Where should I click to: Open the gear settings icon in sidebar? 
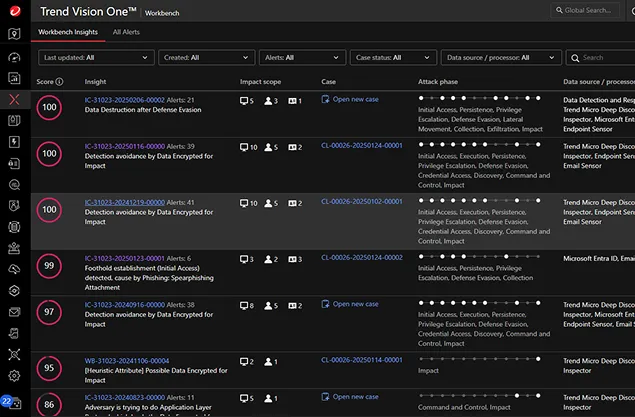pos(14,376)
